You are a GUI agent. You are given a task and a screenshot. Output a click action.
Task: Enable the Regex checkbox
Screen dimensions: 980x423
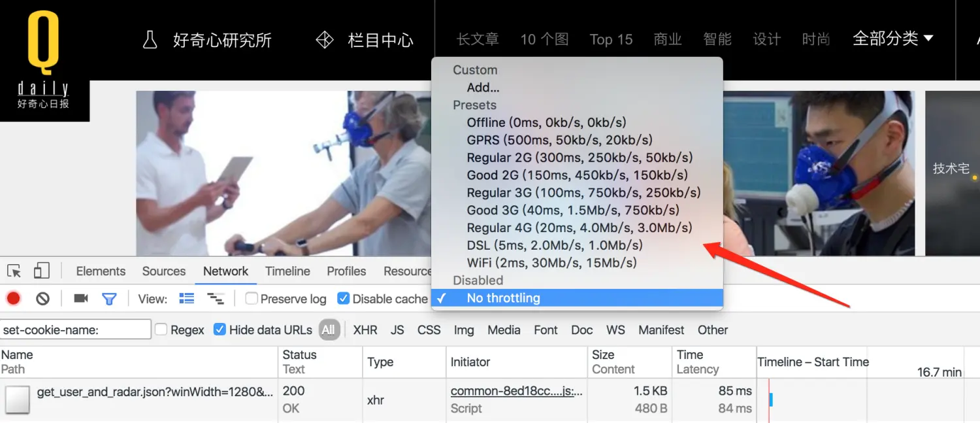point(161,330)
